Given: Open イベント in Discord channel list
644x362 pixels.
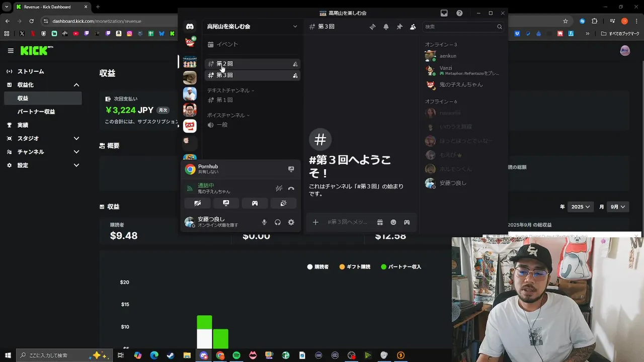Looking at the screenshot, I should pos(252,44).
